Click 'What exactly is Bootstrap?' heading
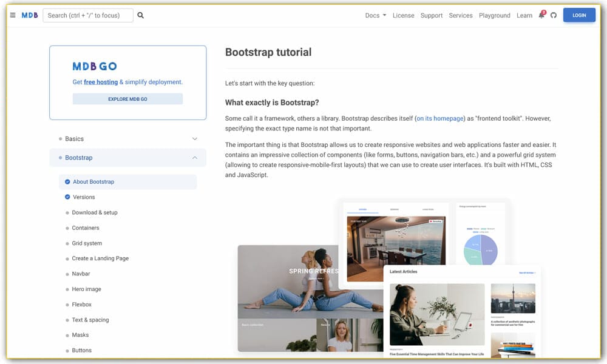Viewport: 607px width, 364px height. point(272,103)
